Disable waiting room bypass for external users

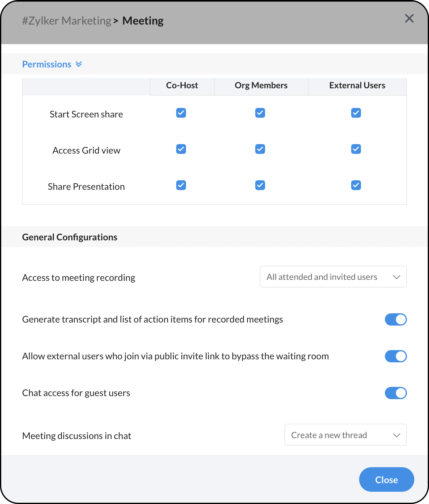pos(396,356)
